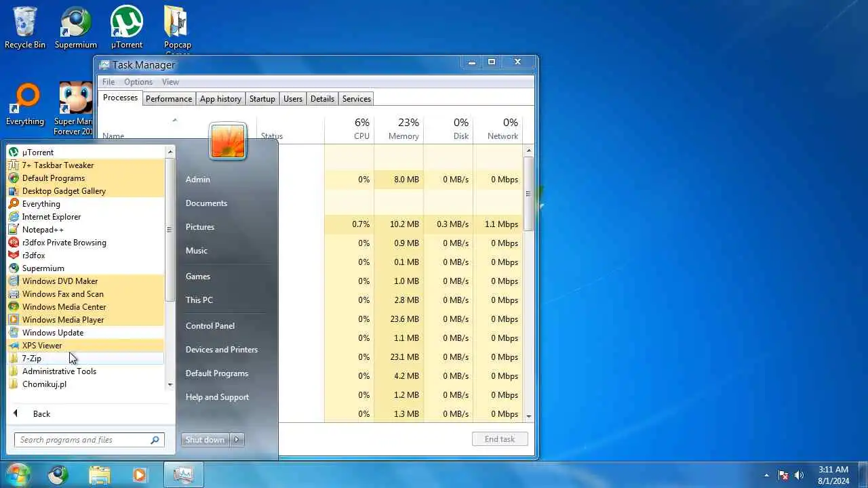Open the Documents link in Start menu
This screenshot has width=868, height=488.
[206, 203]
